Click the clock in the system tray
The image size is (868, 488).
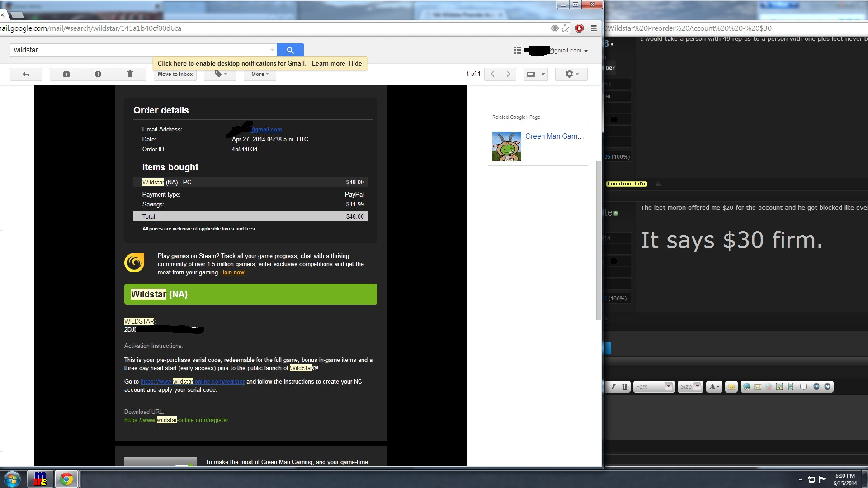(x=845, y=479)
